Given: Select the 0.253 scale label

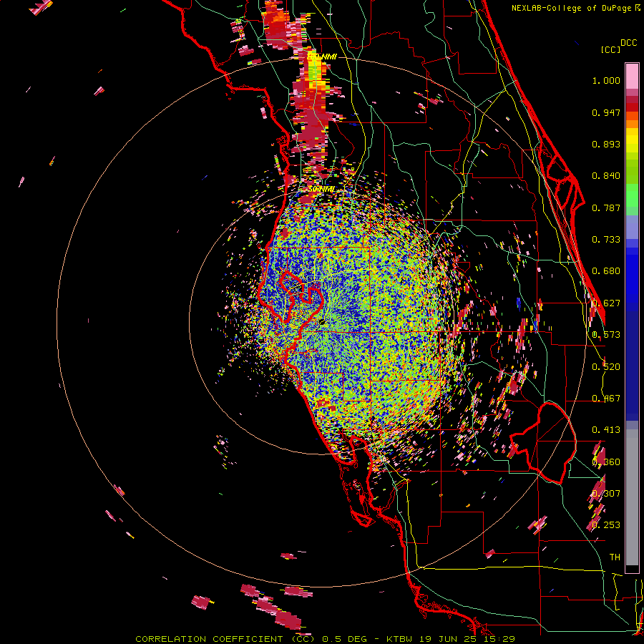Looking at the screenshot, I should [x=606, y=525].
